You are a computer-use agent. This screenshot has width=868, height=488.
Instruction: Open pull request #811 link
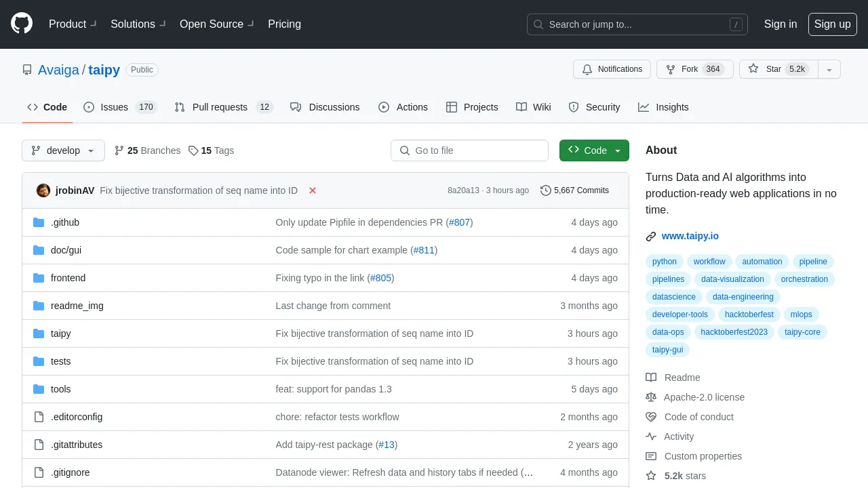coord(424,250)
